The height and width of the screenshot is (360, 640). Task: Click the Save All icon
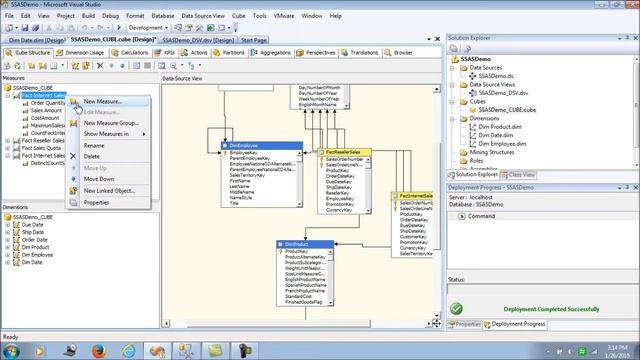tap(36, 28)
